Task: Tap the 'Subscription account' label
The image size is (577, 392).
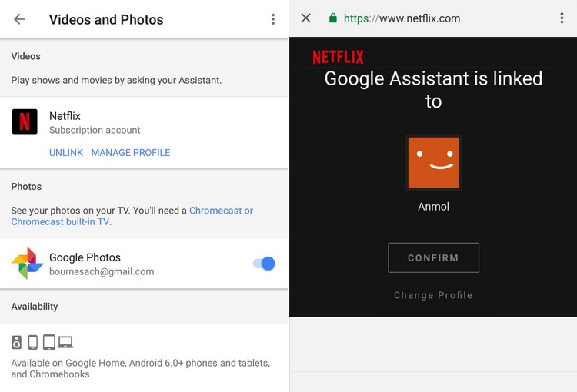Action: (x=95, y=130)
